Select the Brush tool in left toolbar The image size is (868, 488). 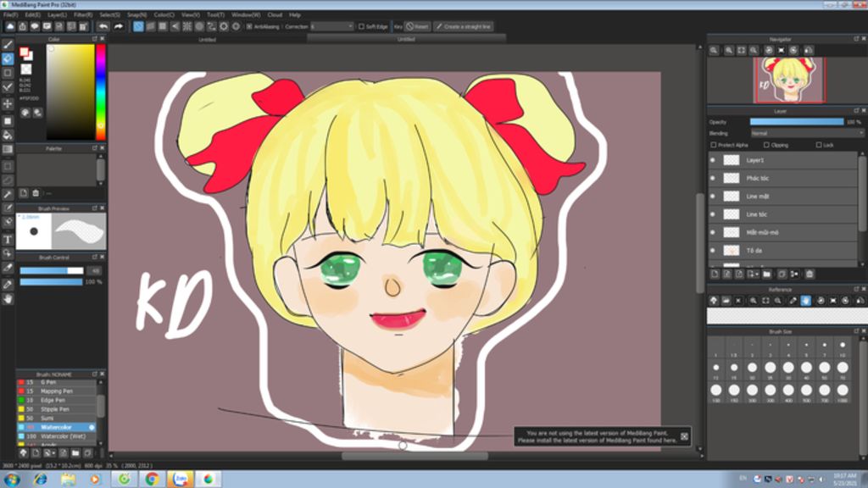point(8,45)
